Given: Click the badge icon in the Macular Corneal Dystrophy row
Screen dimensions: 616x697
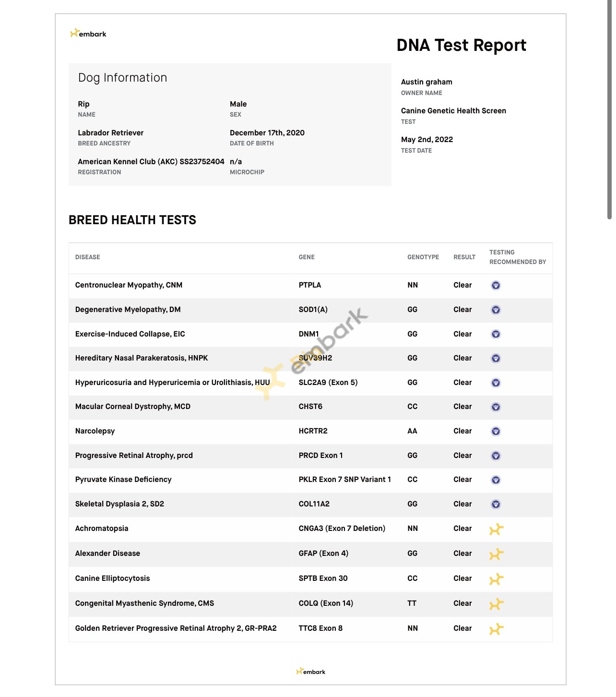Looking at the screenshot, I should [x=496, y=407].
